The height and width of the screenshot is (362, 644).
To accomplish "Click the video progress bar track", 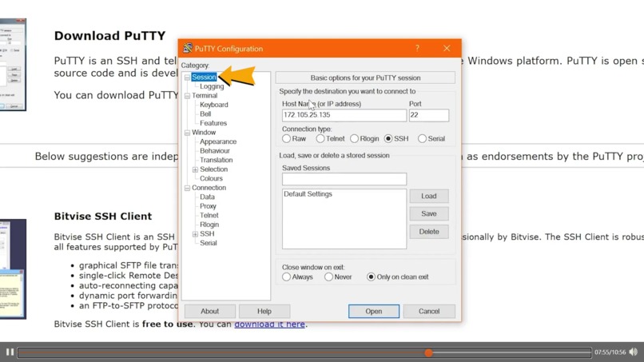I will 304,352.
